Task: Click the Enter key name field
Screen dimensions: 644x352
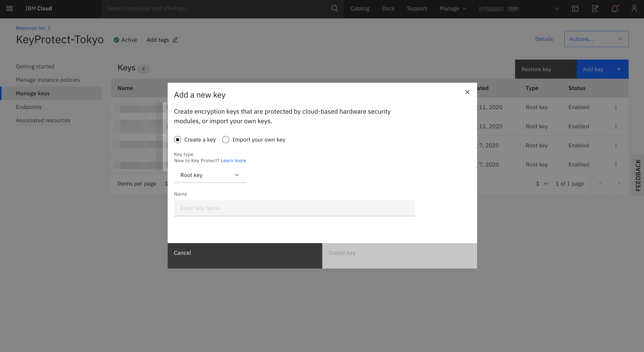Action: (x=294, y=208)
